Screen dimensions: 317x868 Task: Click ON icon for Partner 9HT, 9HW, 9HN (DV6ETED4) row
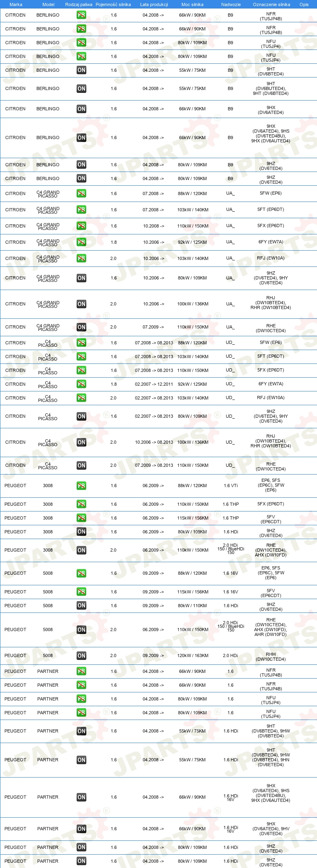[81, 760]
